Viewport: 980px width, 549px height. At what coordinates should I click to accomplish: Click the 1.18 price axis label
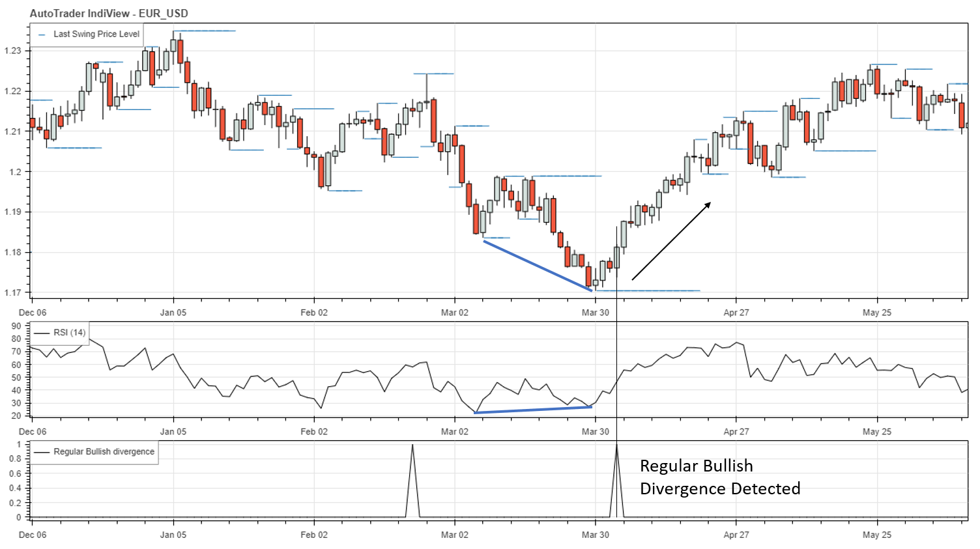tap(12, 252)
